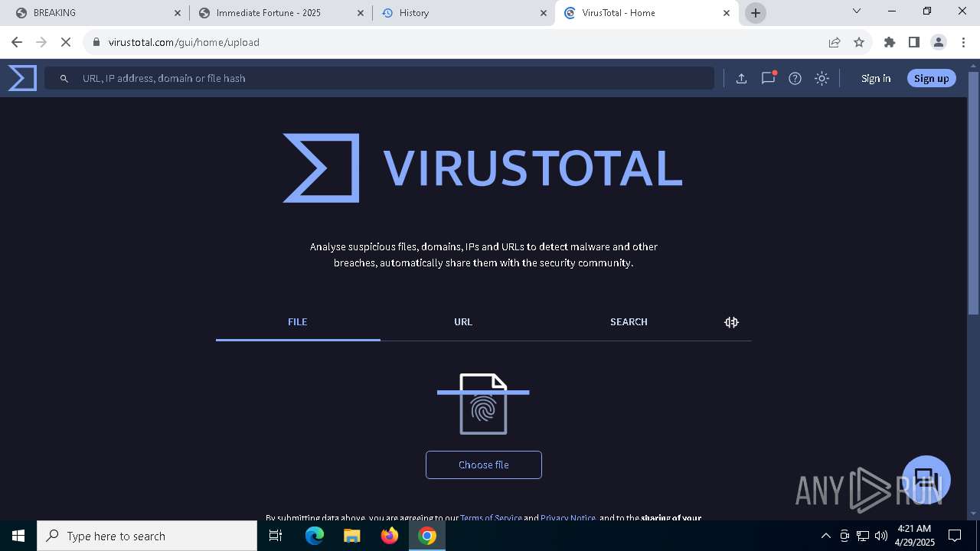980x551 pixels.
Task: Show hidden system tray icons
Action: (825, 536)
